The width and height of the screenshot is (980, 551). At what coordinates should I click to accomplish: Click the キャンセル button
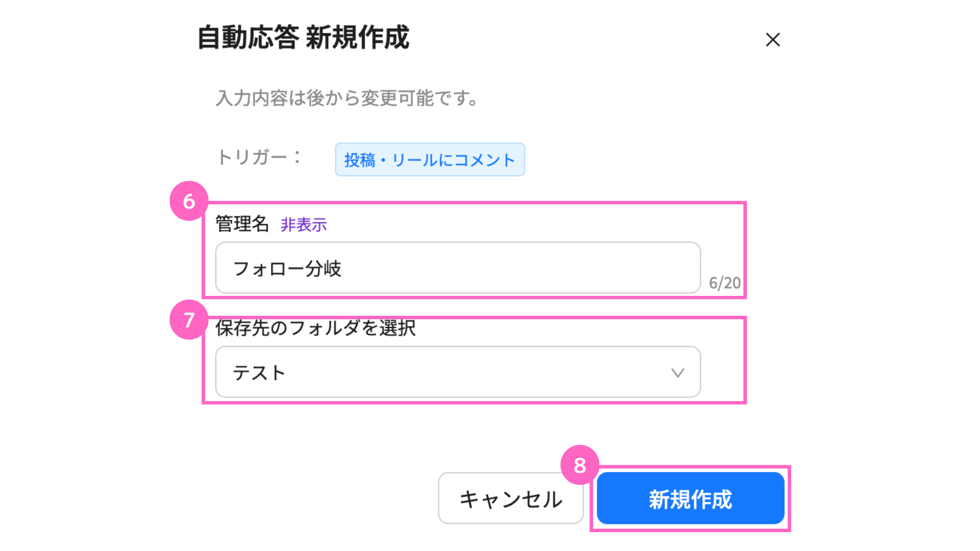coord(510,498)
